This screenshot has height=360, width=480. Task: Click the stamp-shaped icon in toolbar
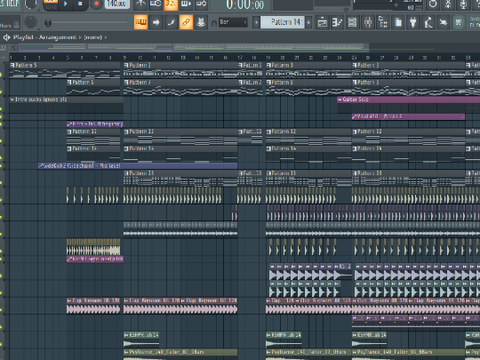pyautogui.click(x=201, y=22)
